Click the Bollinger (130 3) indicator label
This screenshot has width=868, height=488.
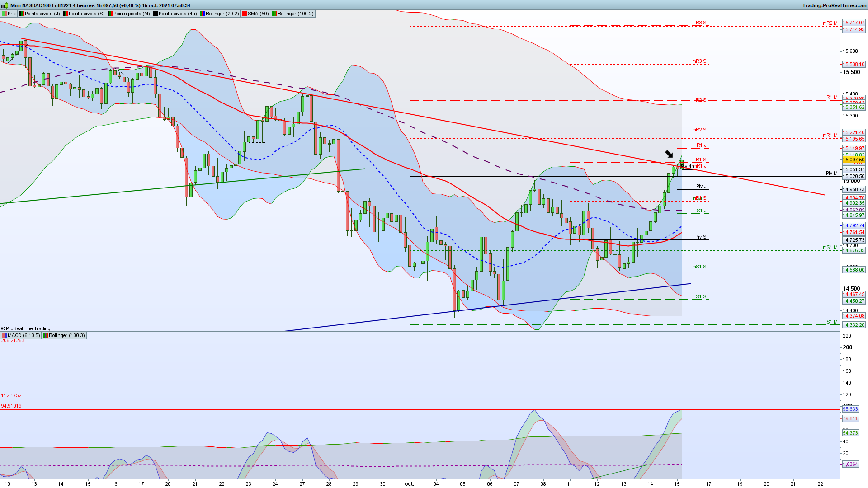coord(66,335)
